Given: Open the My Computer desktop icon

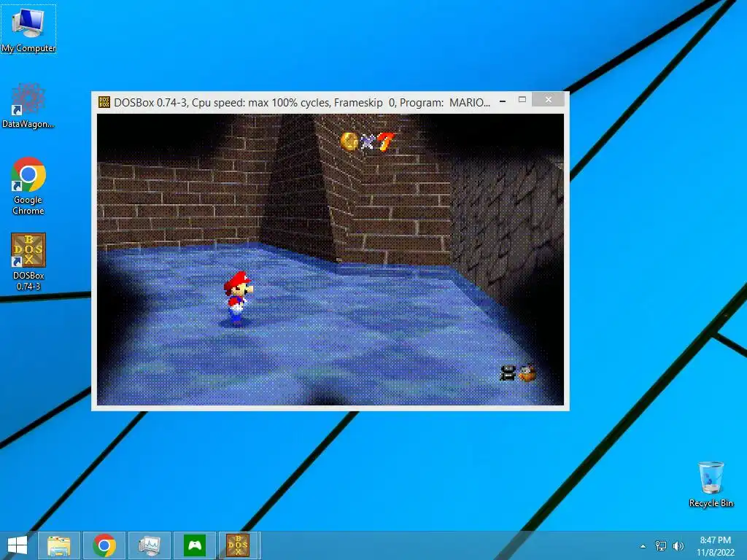Looking at the screenshot, I should coord(28,29).
